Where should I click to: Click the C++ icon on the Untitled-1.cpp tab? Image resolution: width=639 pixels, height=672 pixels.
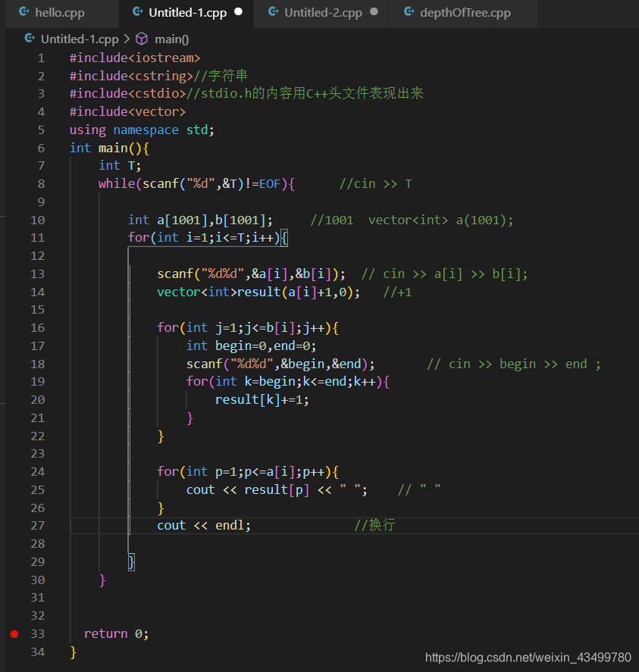(x=138, y=12)
